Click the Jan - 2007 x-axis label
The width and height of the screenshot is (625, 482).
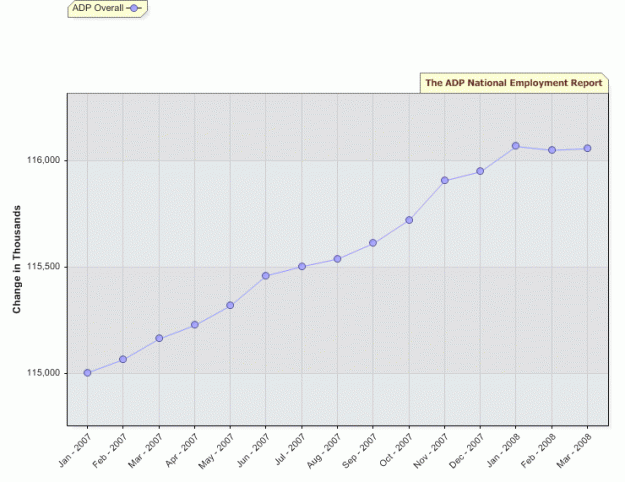[75, 450]
